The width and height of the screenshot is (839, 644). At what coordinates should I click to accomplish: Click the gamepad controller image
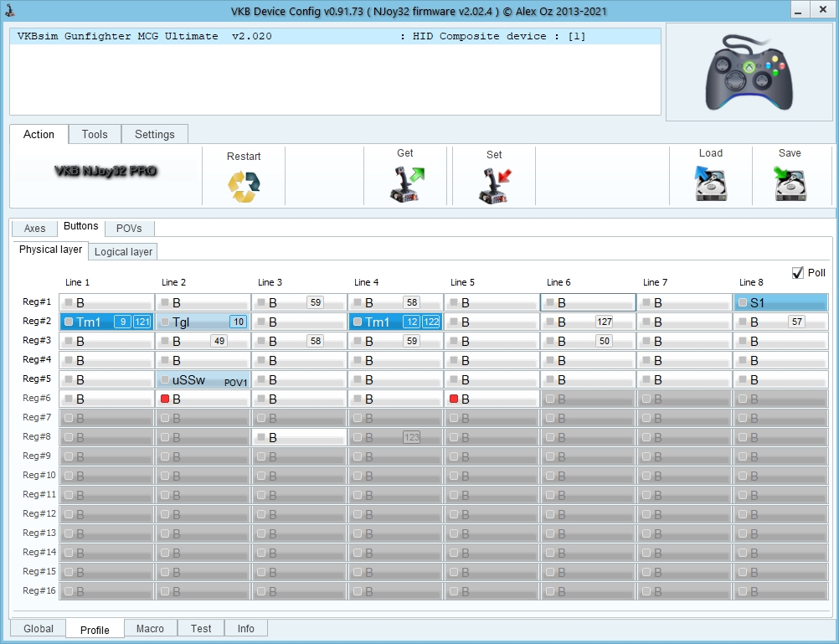click(749, 73)
